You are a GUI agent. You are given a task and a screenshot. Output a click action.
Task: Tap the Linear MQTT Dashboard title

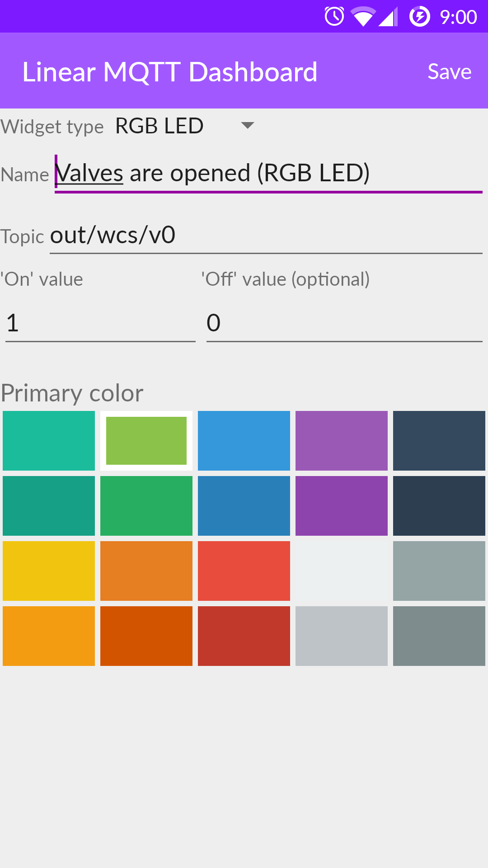tap(170, 72)
